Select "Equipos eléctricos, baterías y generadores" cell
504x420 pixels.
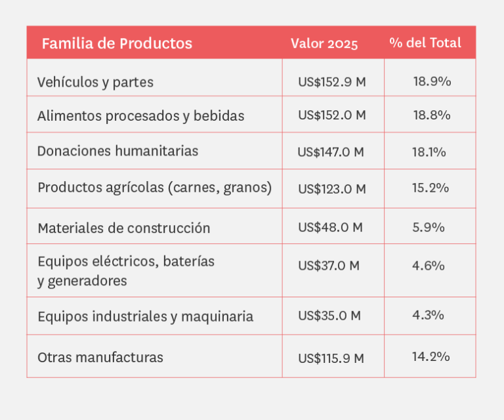pyautogui.click(x=126, y=270)
